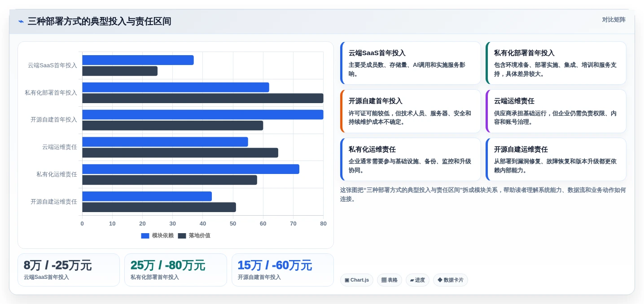The height and width of the screenshot is (304, 644).
Task: Open the 开源自建首年投入 description card
Action: [x=410, y=111]
